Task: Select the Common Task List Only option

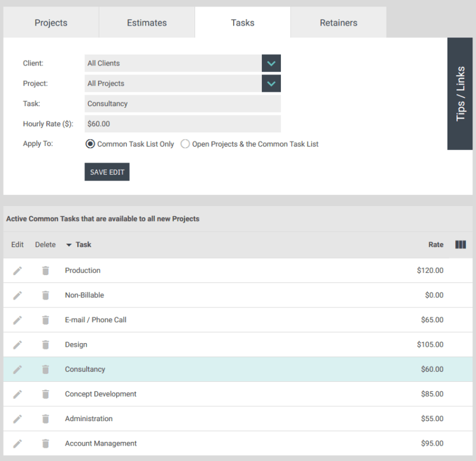Action: tap(90, 144)
